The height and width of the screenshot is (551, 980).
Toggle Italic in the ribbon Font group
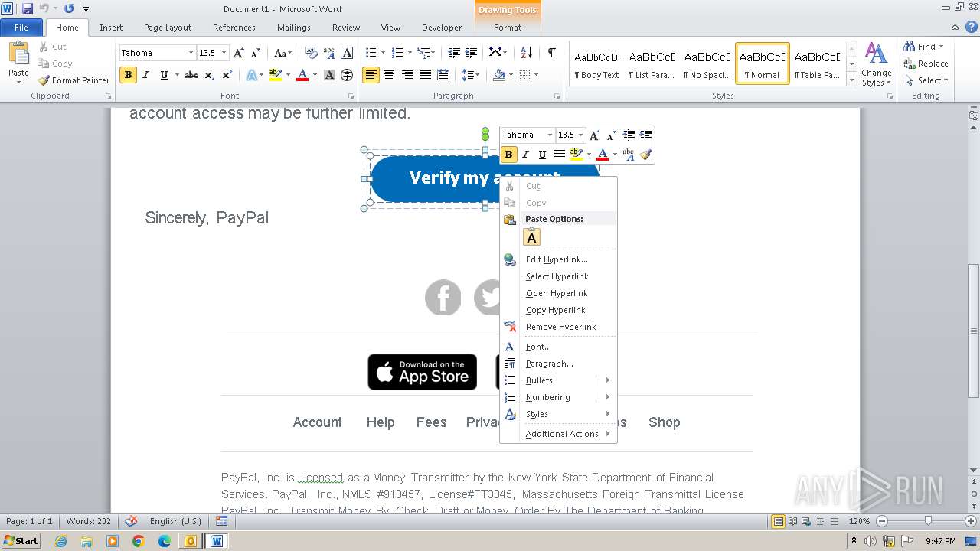(x=146, y=75)
